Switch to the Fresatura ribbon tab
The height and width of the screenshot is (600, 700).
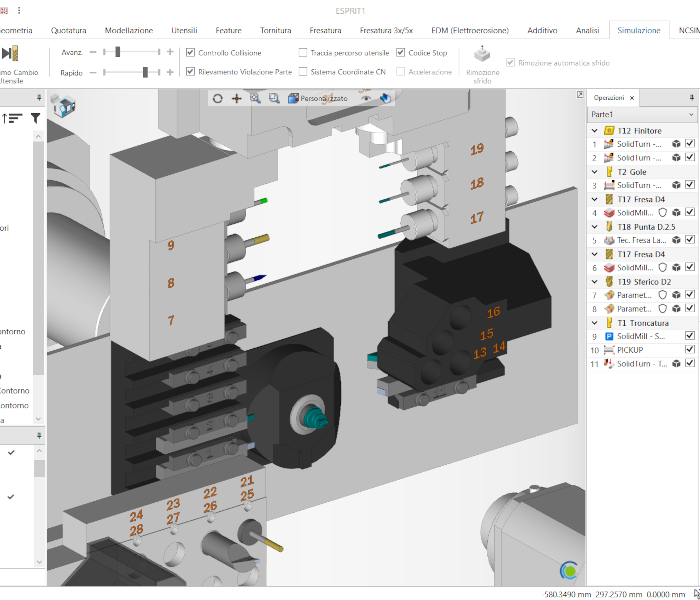325,31
